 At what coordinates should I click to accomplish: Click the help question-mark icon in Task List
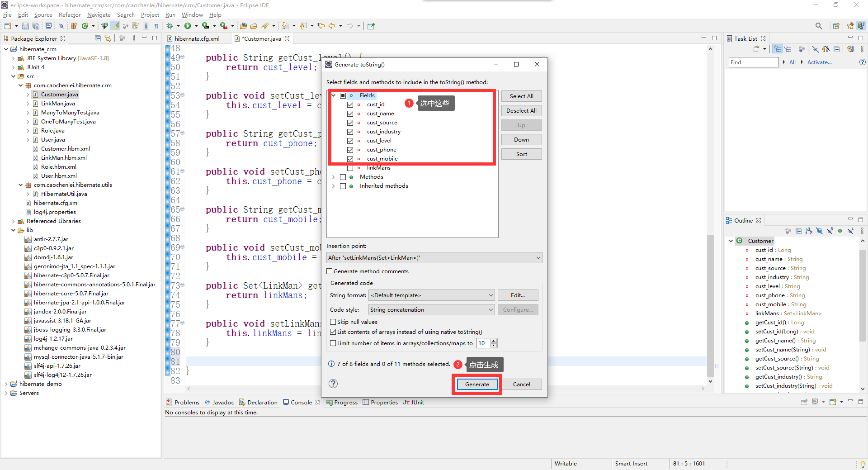click(863, 62)
